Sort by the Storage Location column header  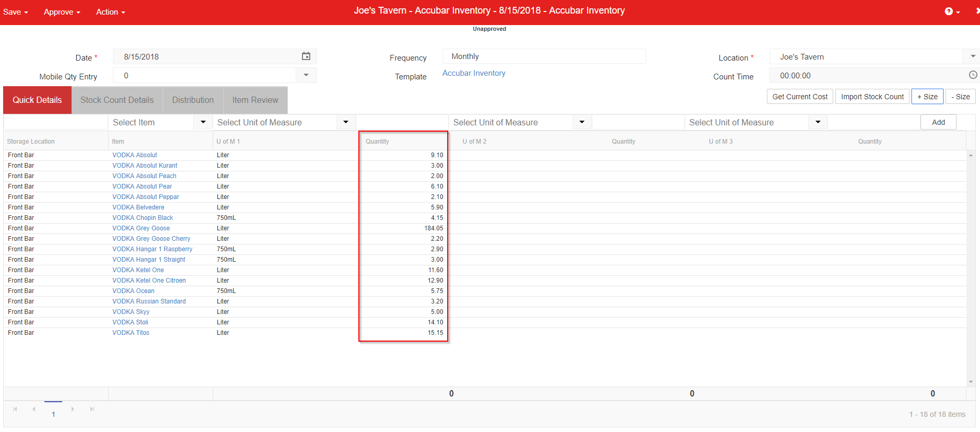(31, 142)
